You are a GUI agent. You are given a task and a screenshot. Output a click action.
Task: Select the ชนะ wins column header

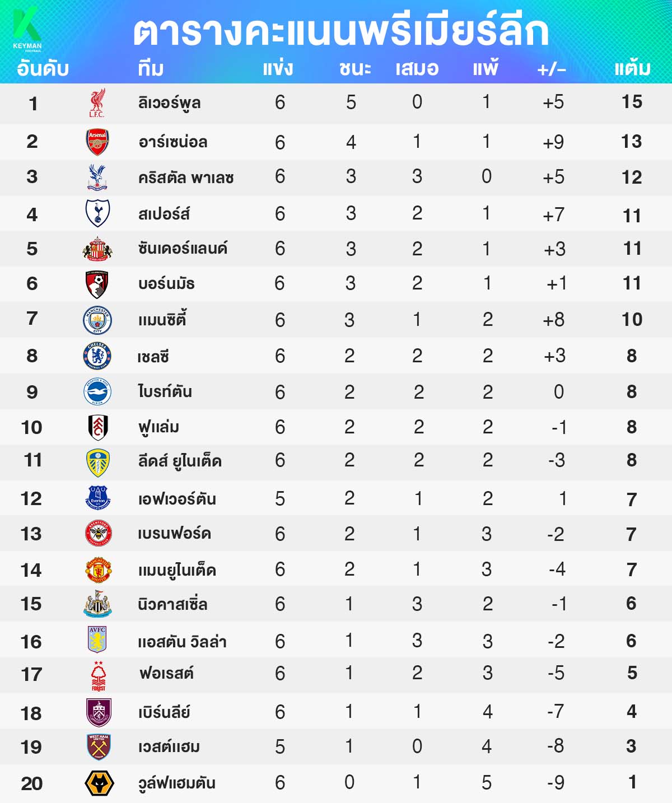click(x=354, y=68)
